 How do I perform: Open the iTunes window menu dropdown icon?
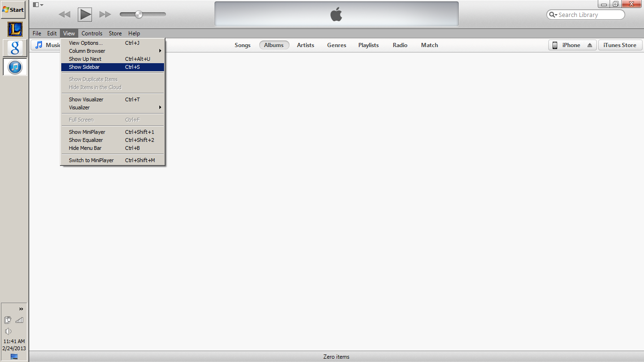[38, 5]
